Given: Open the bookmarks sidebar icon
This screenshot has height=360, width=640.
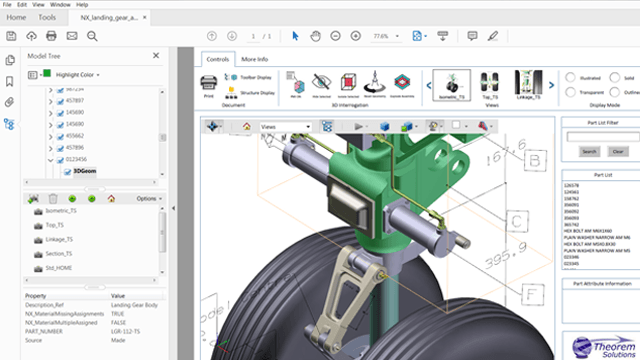Looking at the screenshot, I should click(x=9, y=81).
